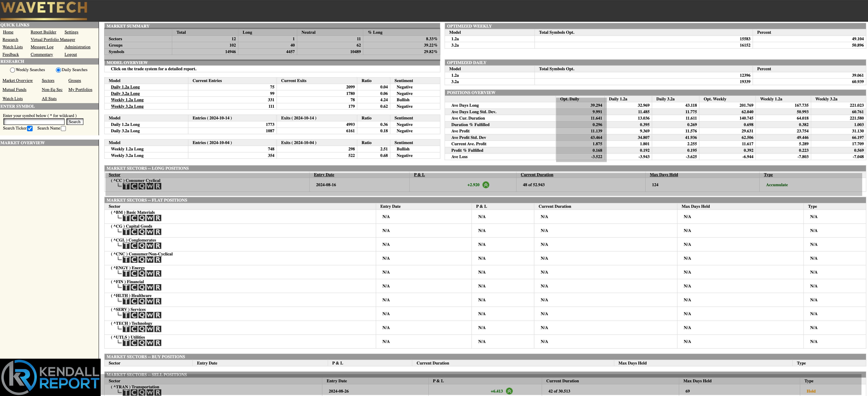Viewport: 868px width, 396px height.
Task: Uncheck the Search Ticker checkbox
Action: tap(30, 128)
